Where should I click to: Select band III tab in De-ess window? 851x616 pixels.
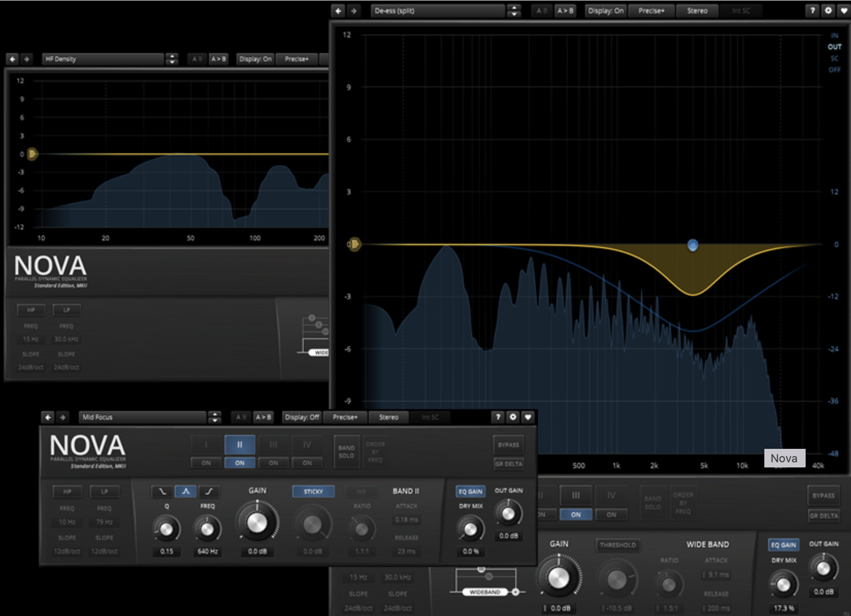coord(576,495)
